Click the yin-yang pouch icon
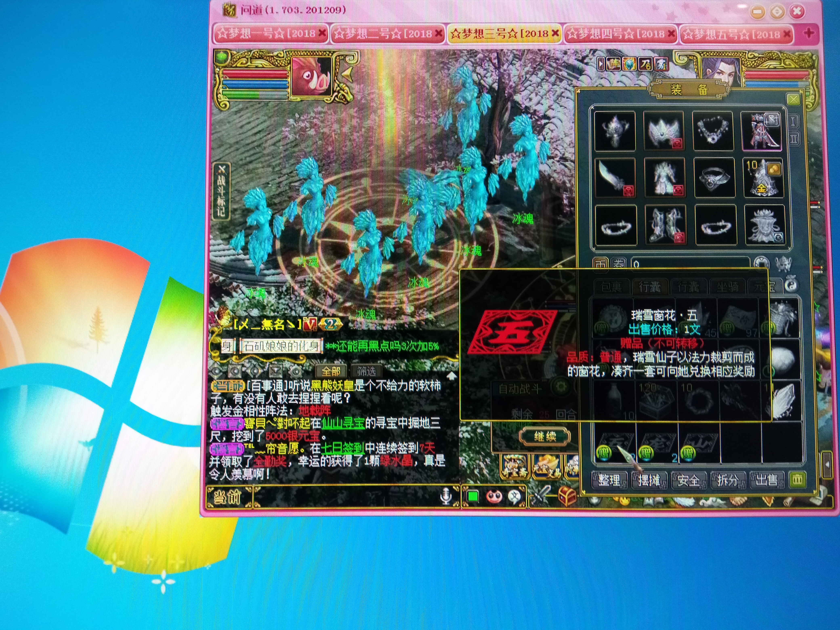Image resolution: width=840 pixels, height=630 pixels. [791, 285]
